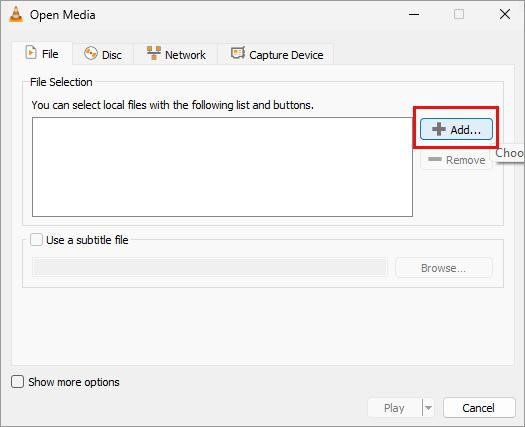Switch to the Network tab
This screenshot has width=525, height=427.
coord(176,54)
